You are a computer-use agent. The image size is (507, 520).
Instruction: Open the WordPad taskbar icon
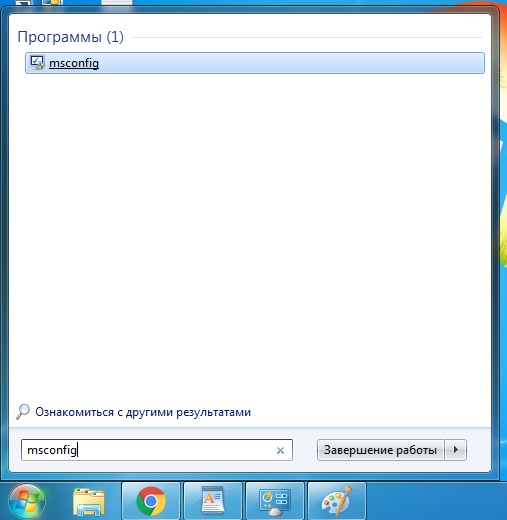pyautogui.click(x=213, y=501)
